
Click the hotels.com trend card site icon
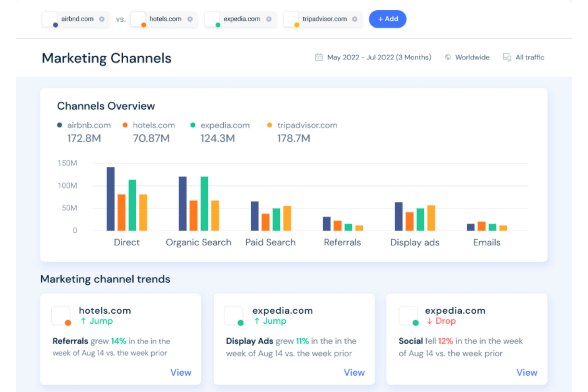tap(61, 316)
